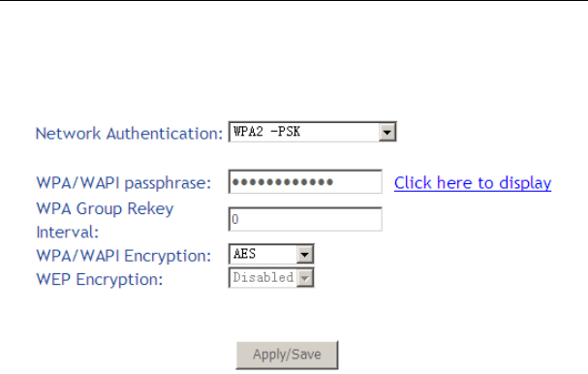Viewport: 588px width, 374px height.
Task: Focus the WPA/WAPI passphrase field
Action: click(305, 182)
